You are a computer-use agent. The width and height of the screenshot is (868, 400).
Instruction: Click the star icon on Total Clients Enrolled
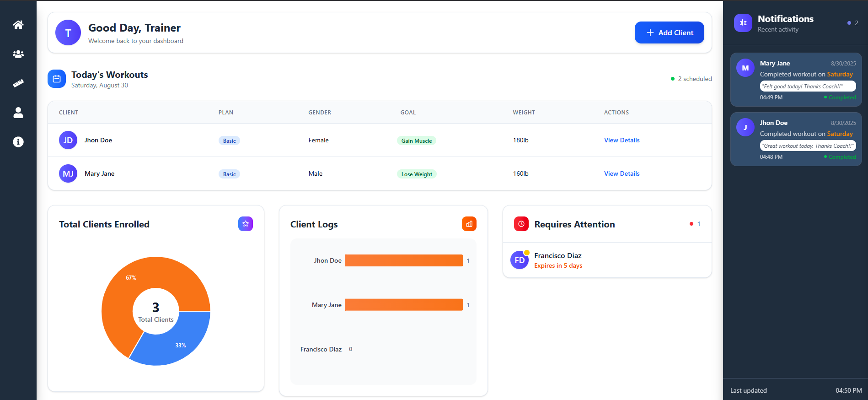click(246, 224)
